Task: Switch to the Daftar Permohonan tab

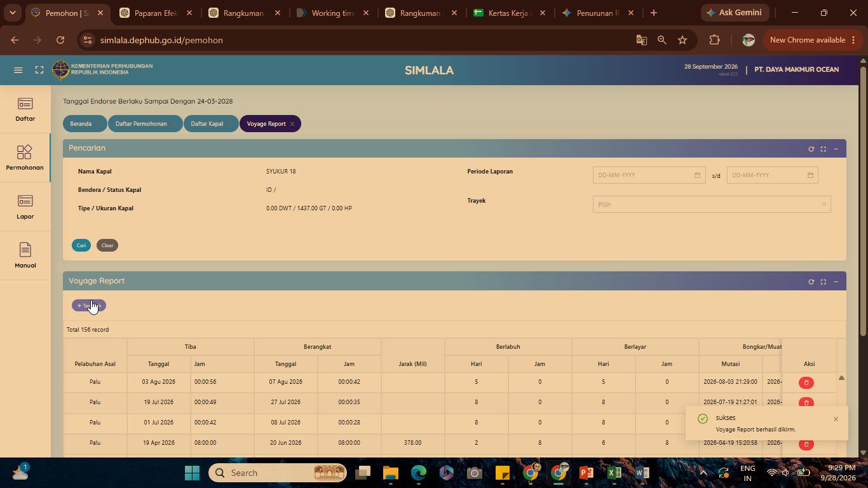Action: pos(141,124)
